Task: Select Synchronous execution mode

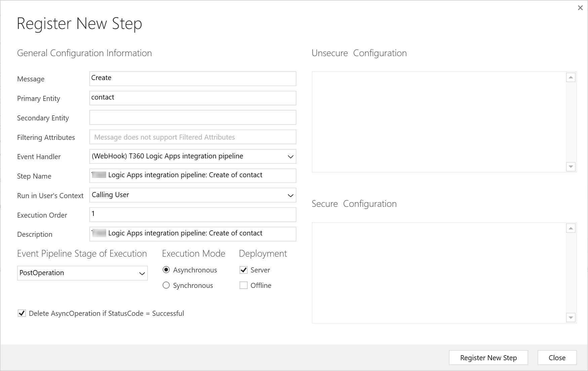Action: pyautogui.click(x=166, y=285)
